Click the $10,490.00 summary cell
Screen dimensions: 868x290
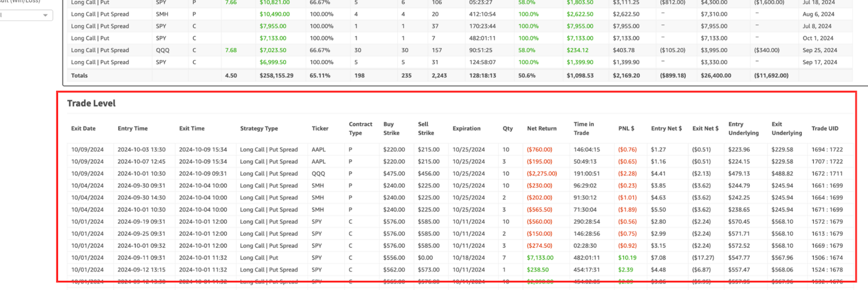[x=275, y=14]
